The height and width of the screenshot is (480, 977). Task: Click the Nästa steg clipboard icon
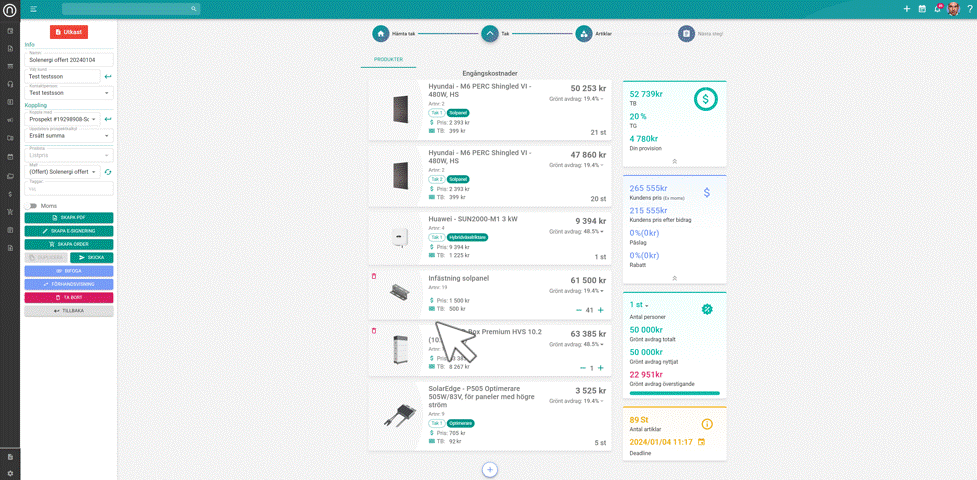(686, 34)
